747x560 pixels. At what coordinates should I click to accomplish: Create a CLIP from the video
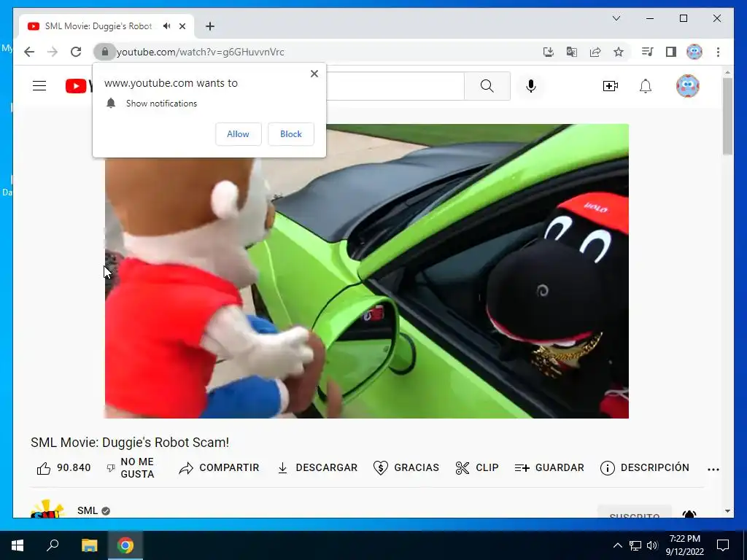coord(477,468)
